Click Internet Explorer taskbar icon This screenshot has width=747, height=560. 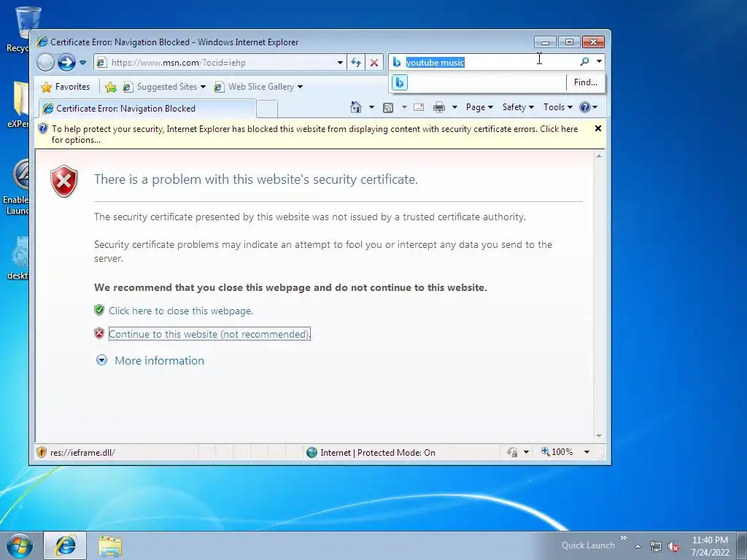point(65,545)
